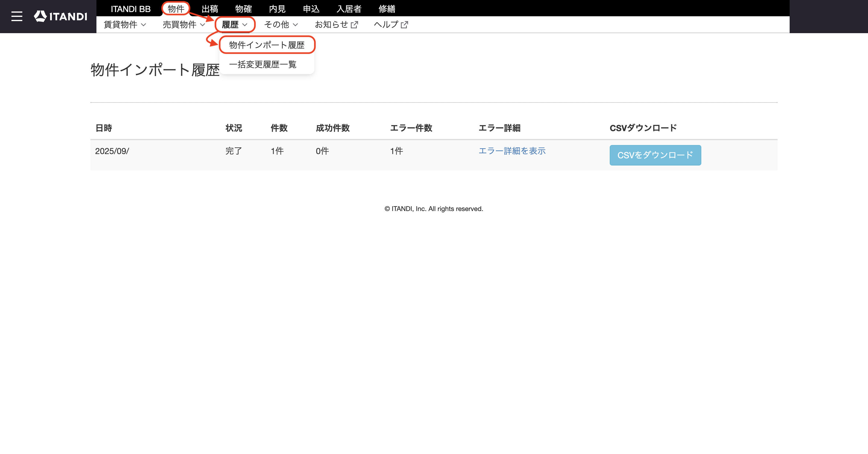868x454 pixels.
Task: Switch to the 入居者 tab
Action: click(349, 9)
